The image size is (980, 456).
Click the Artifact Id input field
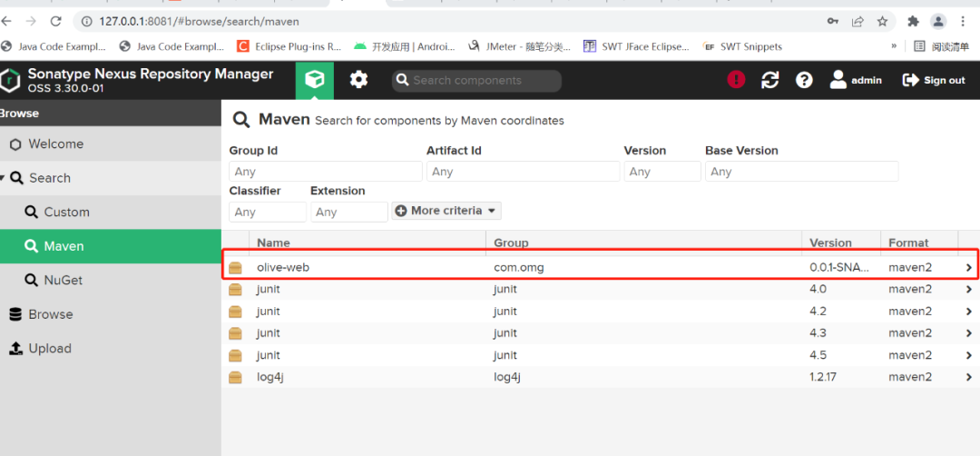point(524,172)
